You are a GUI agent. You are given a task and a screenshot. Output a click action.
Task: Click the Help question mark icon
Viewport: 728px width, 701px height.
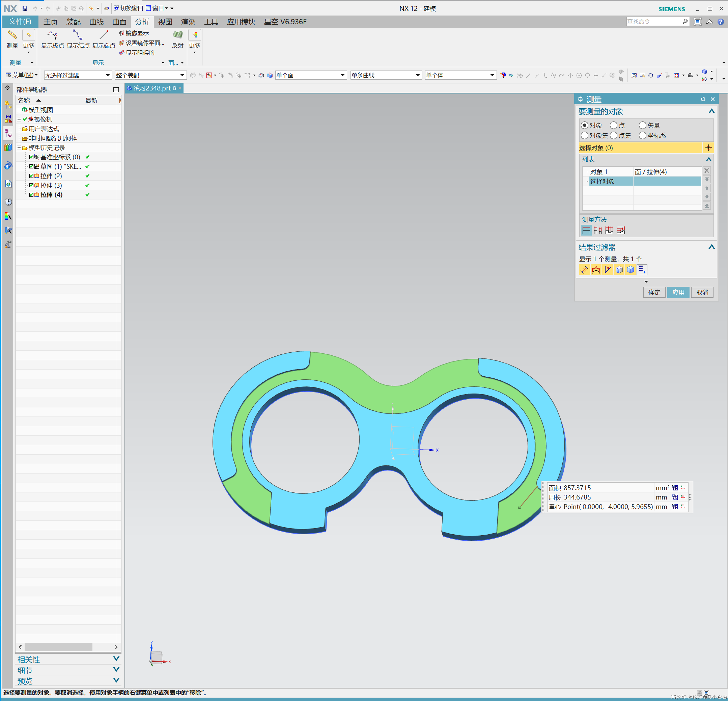(721, 22)
